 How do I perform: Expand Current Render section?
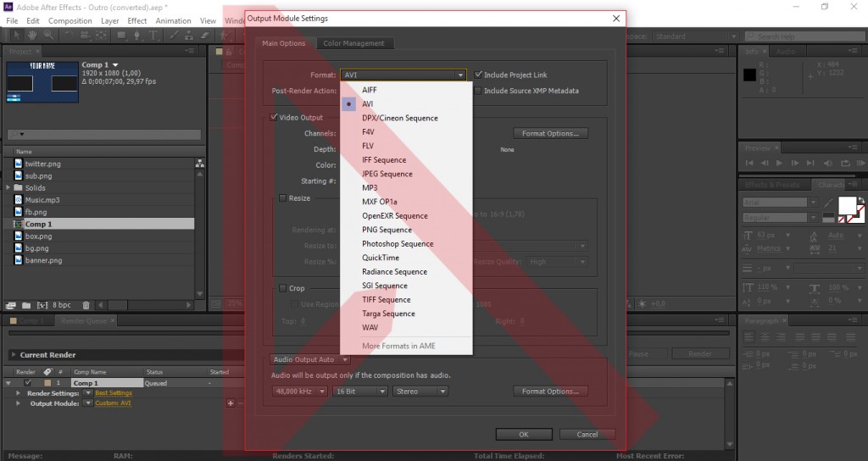(13, 355)
